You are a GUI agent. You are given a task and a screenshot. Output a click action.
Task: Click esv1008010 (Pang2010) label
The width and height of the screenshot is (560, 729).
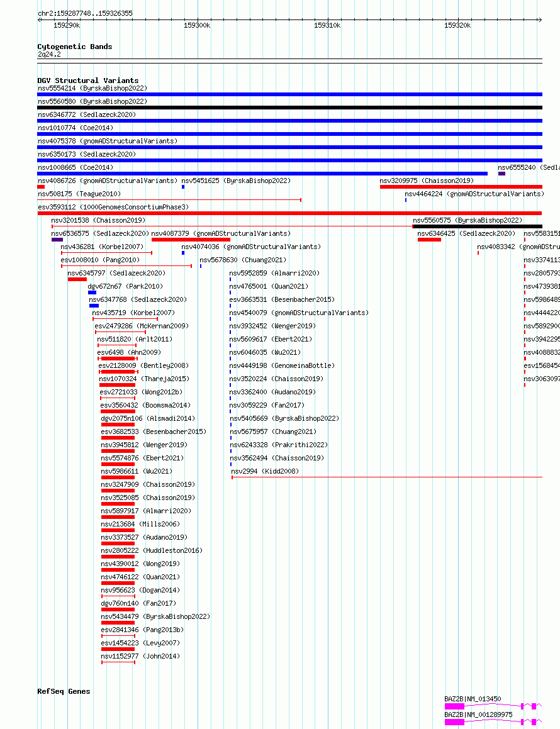coord(100,260)
